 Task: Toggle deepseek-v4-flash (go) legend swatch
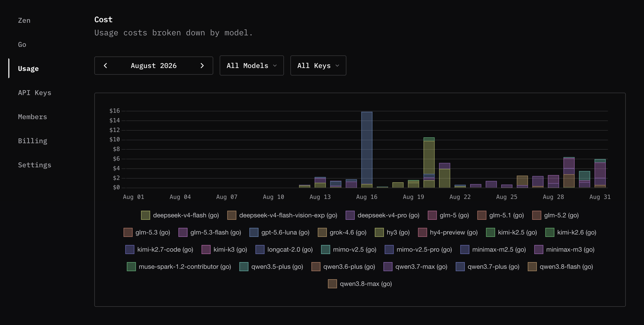(x=146, y=215)
